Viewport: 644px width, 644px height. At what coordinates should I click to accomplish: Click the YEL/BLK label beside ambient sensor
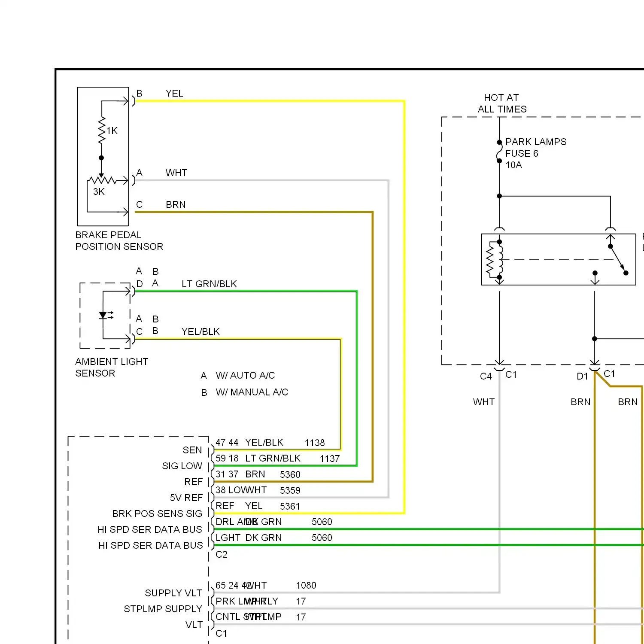pyautogui.click(x=200, y=331)
